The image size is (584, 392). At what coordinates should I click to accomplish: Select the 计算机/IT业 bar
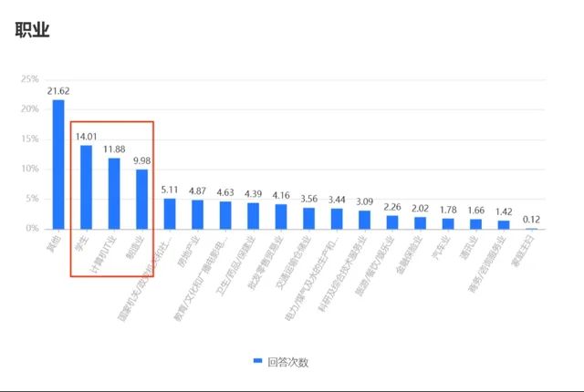point(114,193)
